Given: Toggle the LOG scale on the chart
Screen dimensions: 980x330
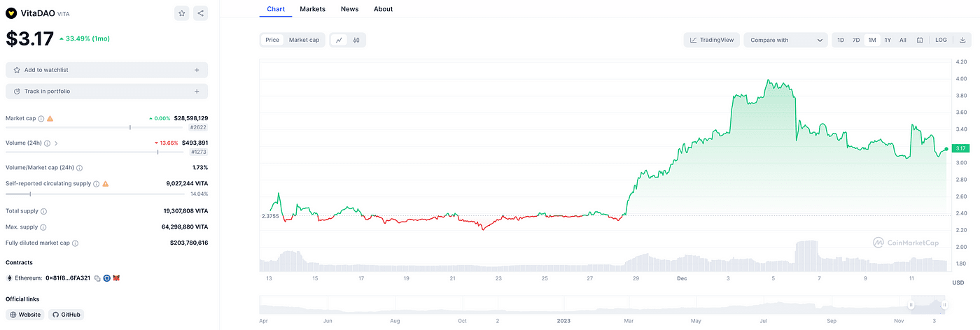Looking at the screenshot, I should 941,40.
